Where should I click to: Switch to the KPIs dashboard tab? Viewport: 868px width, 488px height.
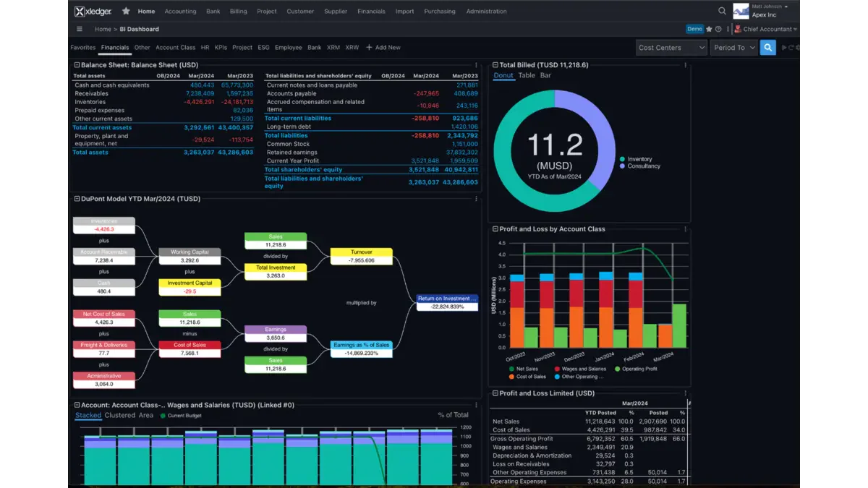pos(220,48)
